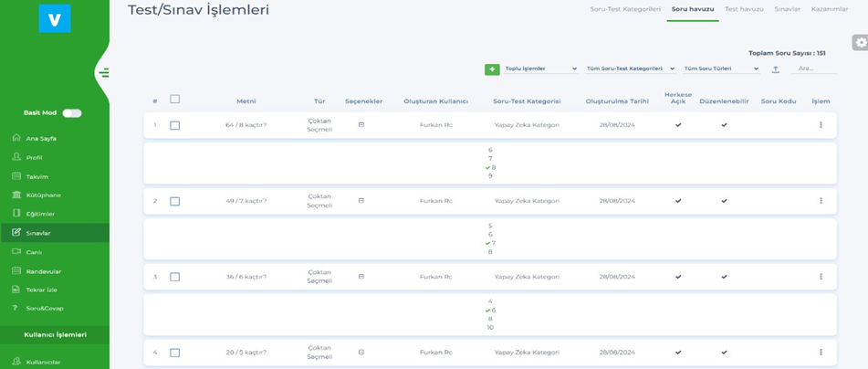Image resolution: width=868 pixels, height=369 pixels.
Task: Open the three-dot menu for question 1
Action: 821,125
